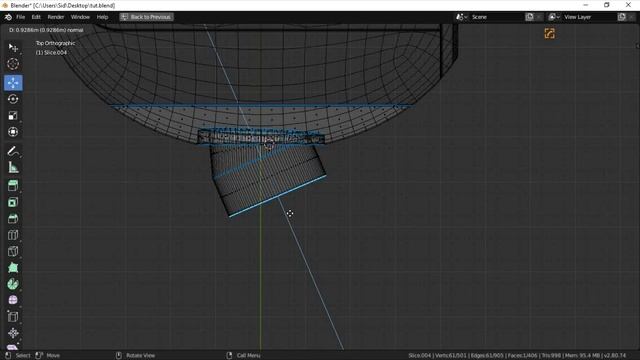Minimize the Blender window
Image resolution: width=640 pixels, height=360 pixels.
point(586,5)
